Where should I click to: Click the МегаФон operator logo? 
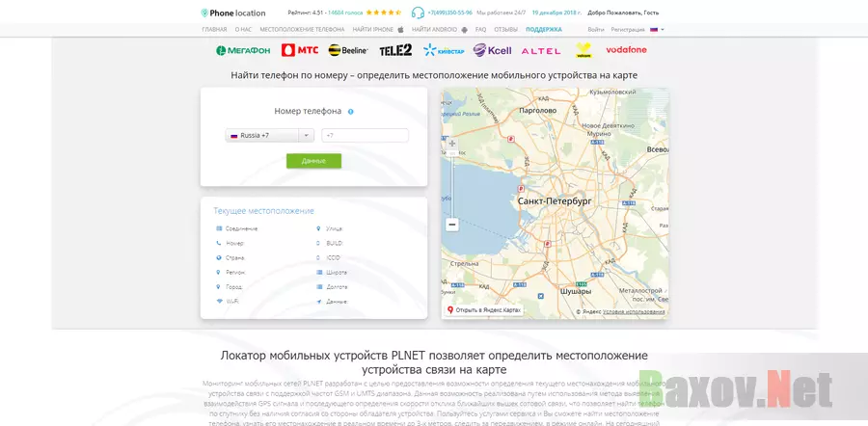243,50
